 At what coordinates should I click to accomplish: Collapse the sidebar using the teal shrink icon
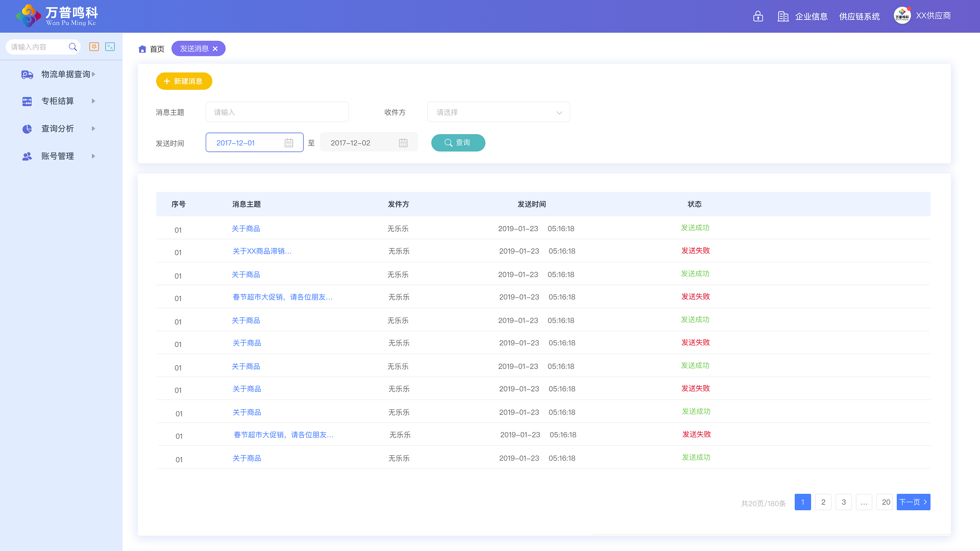pos(110,46)
